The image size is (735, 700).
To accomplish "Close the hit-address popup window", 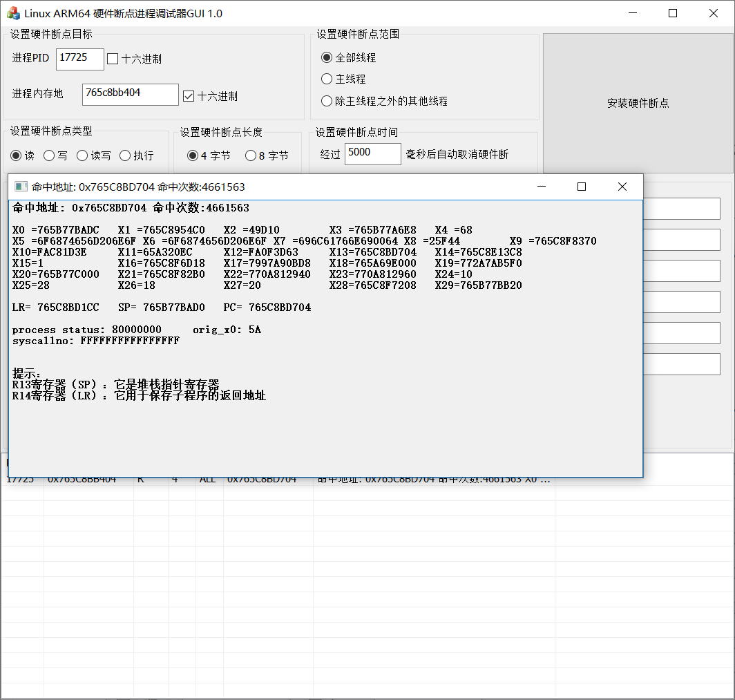I will pos(622,187).
